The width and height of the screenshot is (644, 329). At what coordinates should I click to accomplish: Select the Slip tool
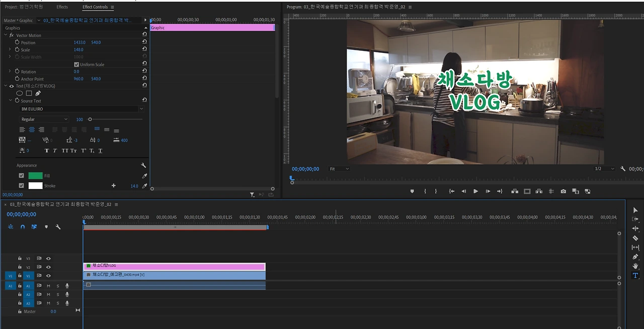click(635, 248)
